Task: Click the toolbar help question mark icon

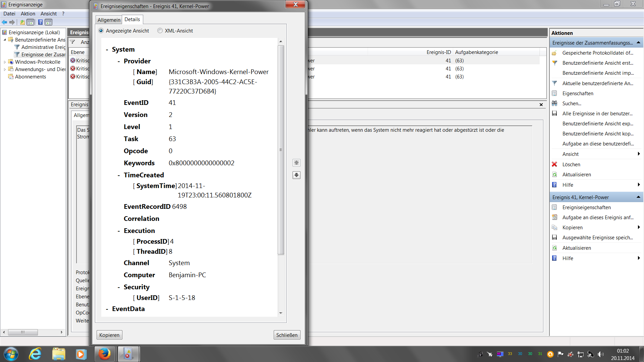Action: tap(40, 22)
